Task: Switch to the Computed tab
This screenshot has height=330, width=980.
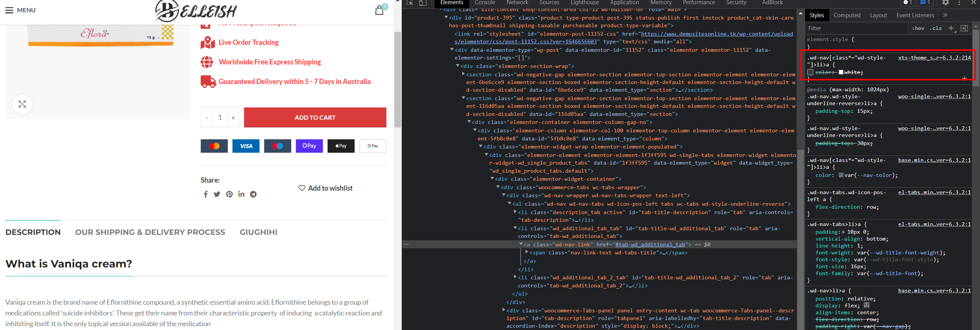Action: click(x=847, y=15)
